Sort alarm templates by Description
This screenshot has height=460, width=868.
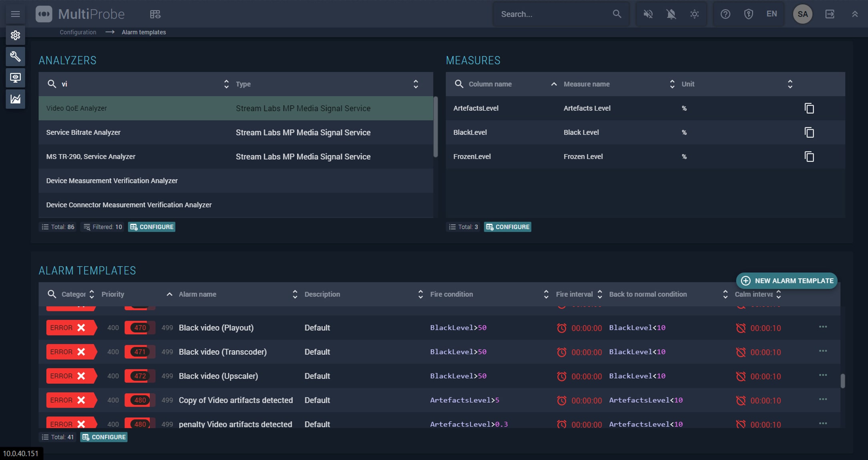point(420,294)
